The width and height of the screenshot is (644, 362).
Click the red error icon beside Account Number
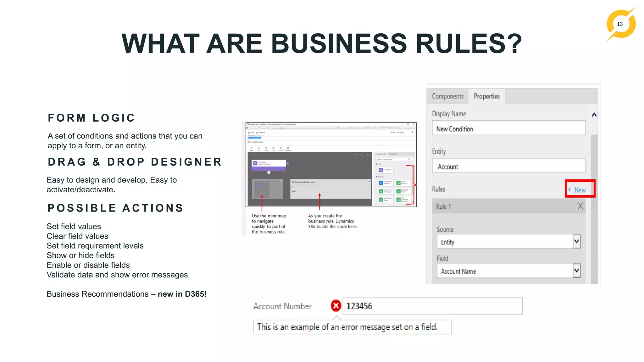[x=336, y=305]
